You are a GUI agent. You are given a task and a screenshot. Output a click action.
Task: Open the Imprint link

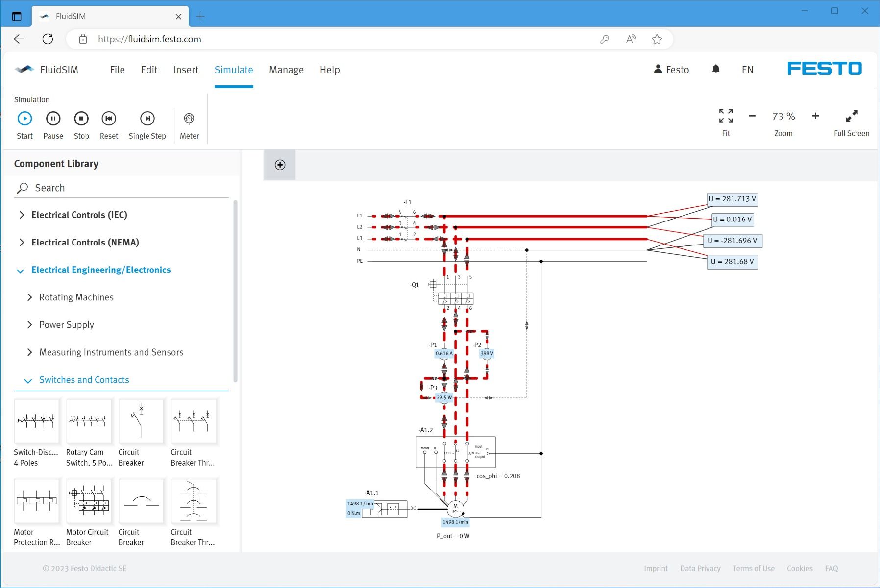click(x=656, y=569)
